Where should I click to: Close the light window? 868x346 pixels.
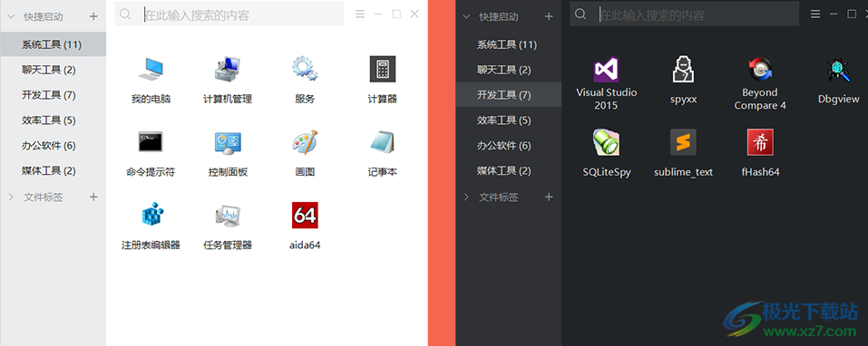[x=414, y=14]
